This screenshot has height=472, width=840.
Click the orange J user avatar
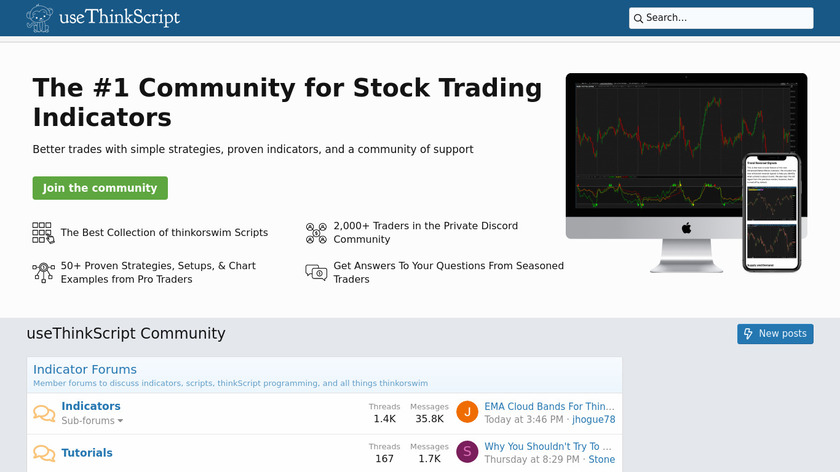pos(467,412)
